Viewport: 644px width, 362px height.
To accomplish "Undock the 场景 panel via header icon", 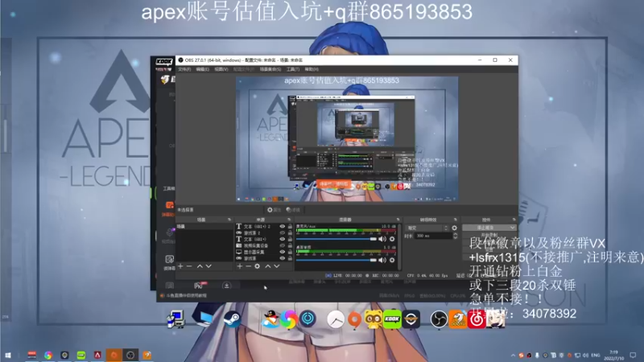I will [x=229, y=220].
